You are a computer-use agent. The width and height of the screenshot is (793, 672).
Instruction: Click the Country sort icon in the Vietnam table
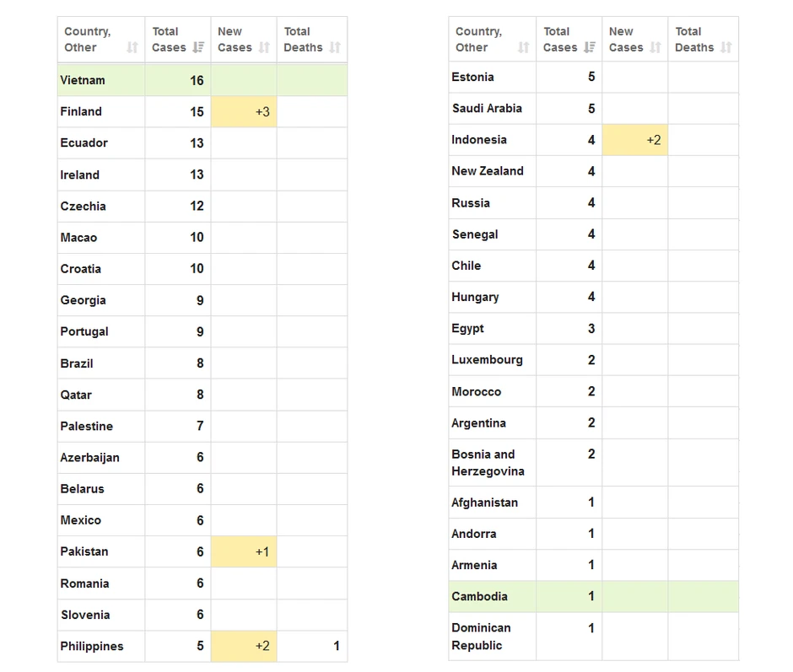[x=132, y=48]
